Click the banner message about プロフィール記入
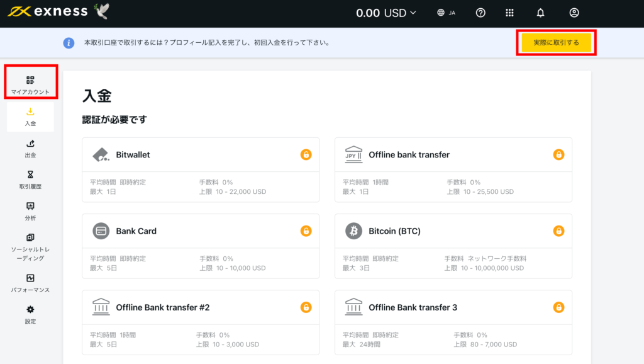The height and width of the screenshot is (364, 644). [x=208, y=43]
